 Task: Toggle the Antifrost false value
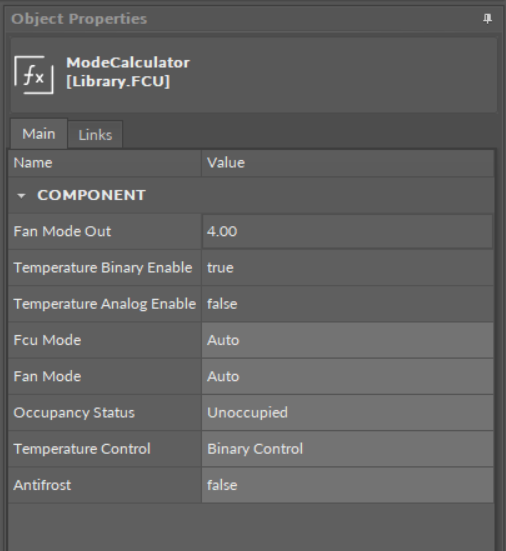(x=348, y=485)
